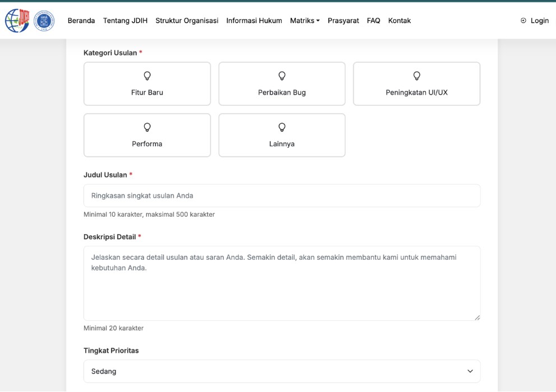Screen dimensions: 556x392
Task: Click the lightbulb icon above Performa
Action: click(x=147, y=127)
